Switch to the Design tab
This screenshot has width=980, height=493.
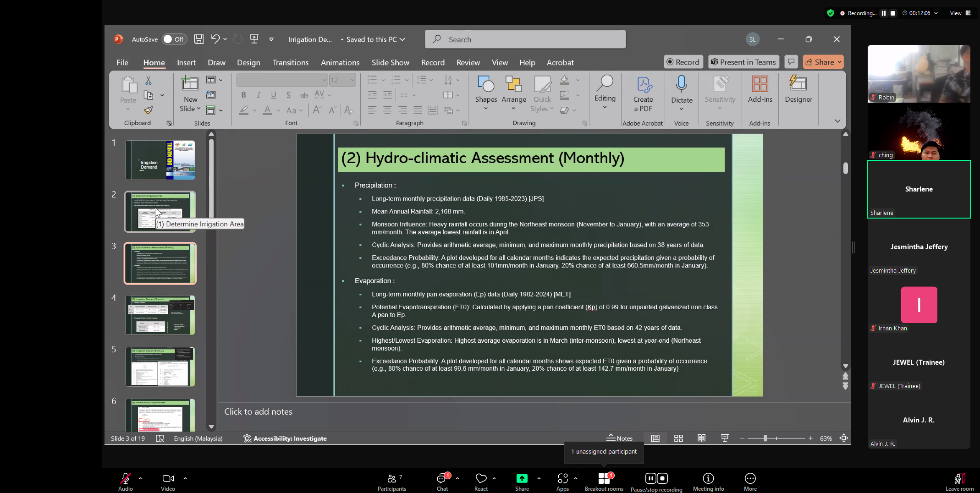(248, 62)
